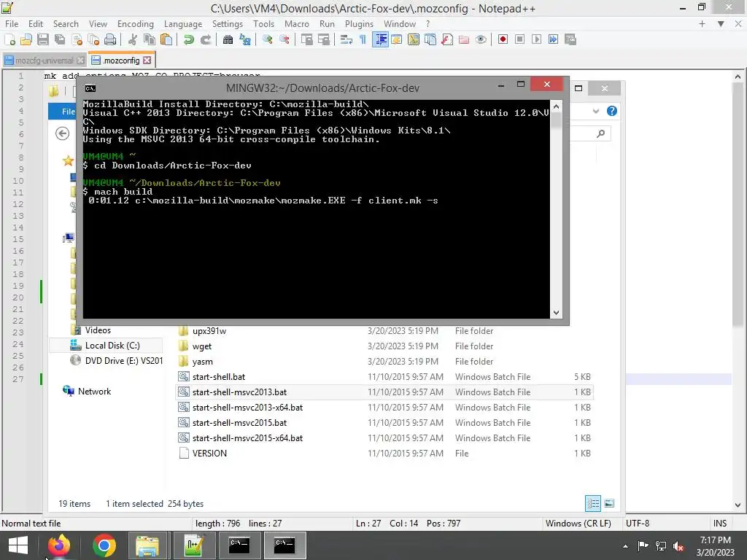The image size is (747, 560).
Task: Open the Encoding menu
Action: coord(135,24)
